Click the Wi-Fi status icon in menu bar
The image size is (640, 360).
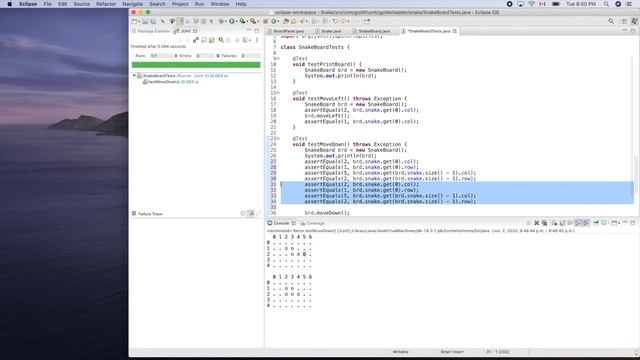[531, 4]
